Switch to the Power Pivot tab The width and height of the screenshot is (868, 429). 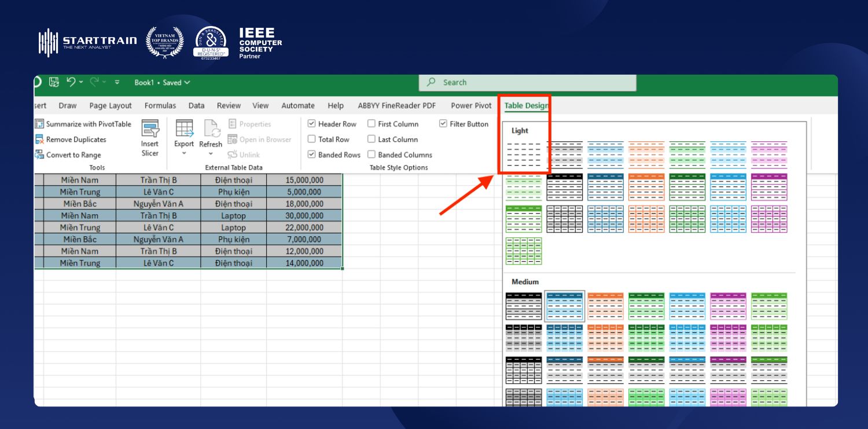[x=471, y=105]
